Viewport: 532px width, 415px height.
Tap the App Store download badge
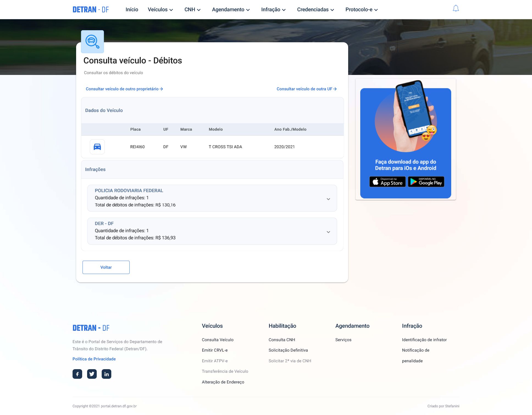coord(387,182)
